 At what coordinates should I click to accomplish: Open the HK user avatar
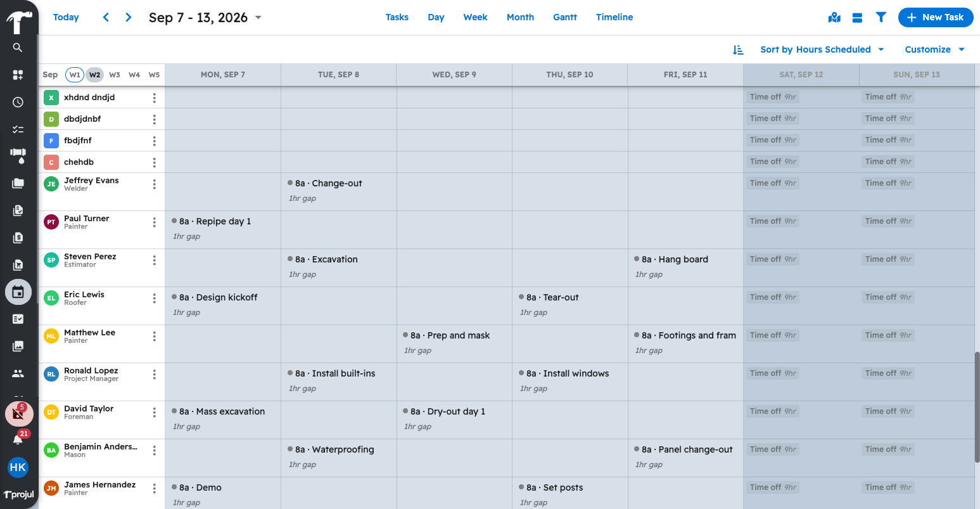coord(18,467)
